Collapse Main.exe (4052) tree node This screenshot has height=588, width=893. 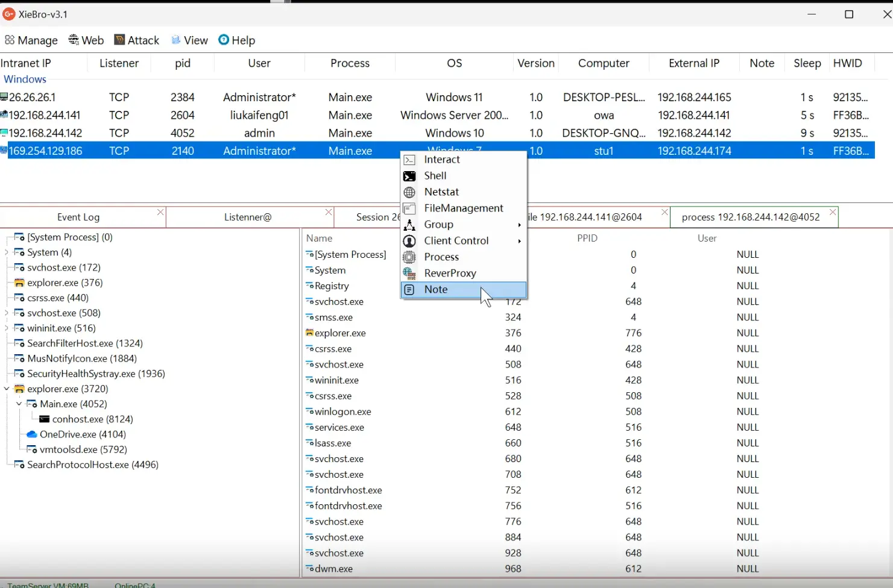coord(19,404)
